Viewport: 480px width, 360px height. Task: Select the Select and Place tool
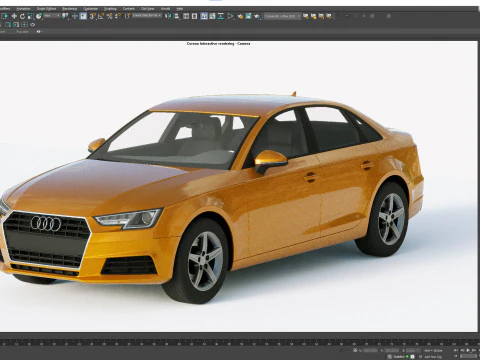click(x=39, y=16)
